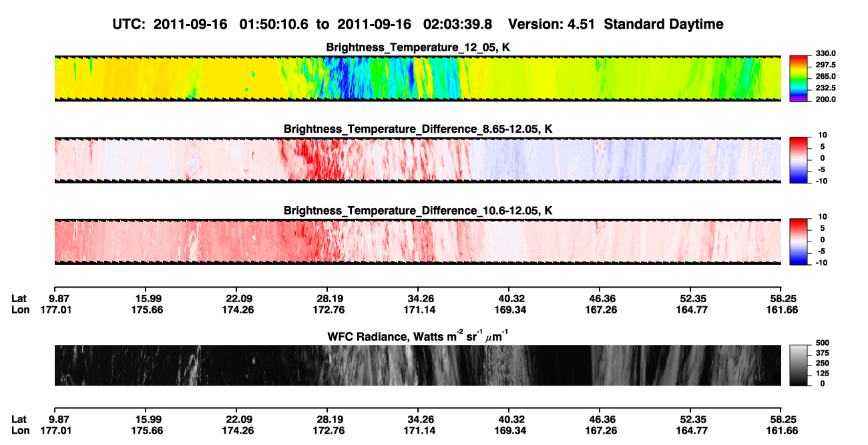Click the 330.0 color bar label
The width and height of the screenshot is (868, 445).
click(825, 53)
